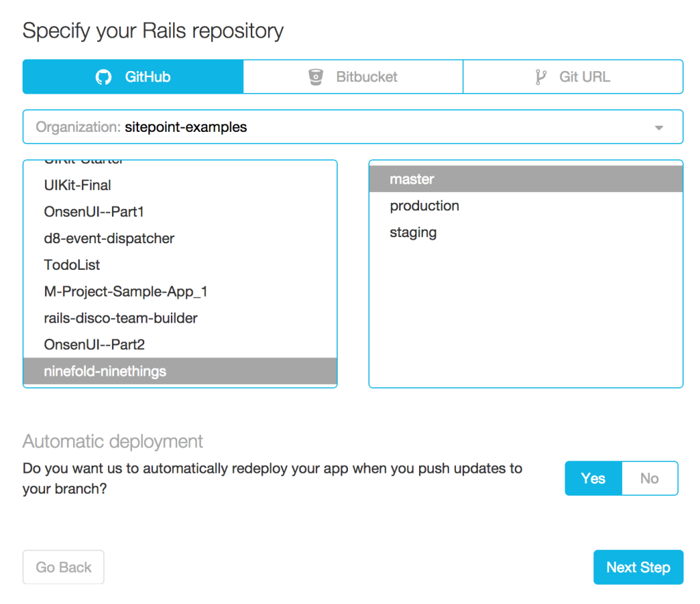Select the UIKit-Final repository
The height and width of the screenshot is (604, 700).
(x=77, y=185)
